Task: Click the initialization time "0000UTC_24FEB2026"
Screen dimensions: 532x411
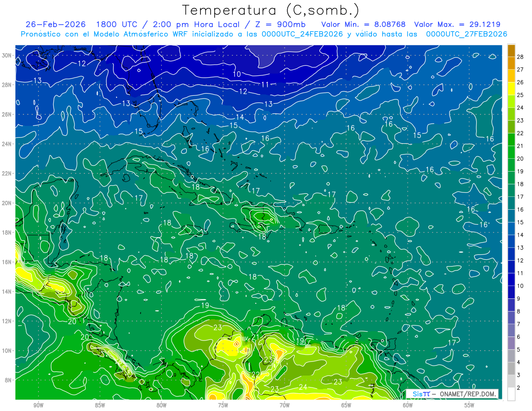Action: click(302, 34)
